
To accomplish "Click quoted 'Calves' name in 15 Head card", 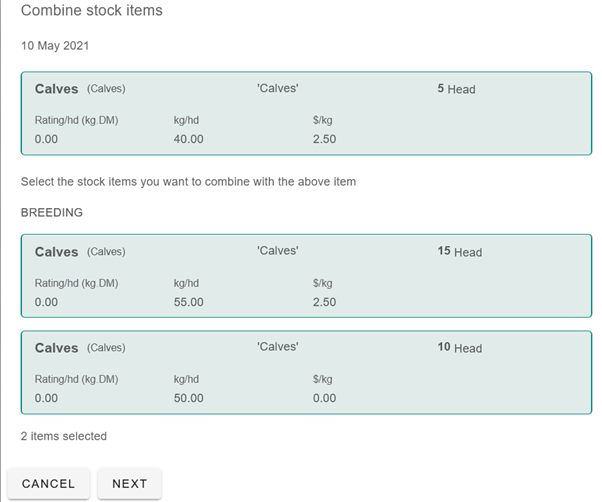I will 277,250.
